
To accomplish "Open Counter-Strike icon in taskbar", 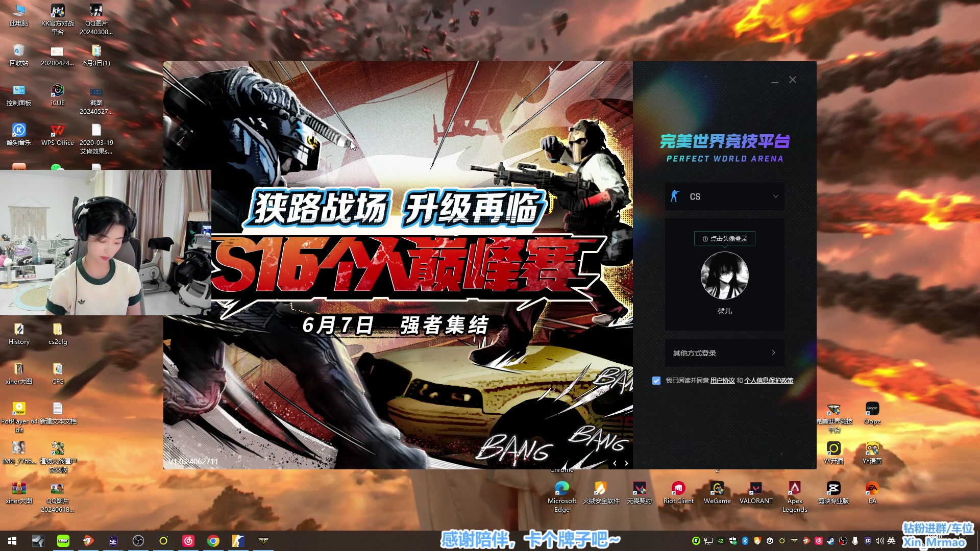I will tap(238, 541).
